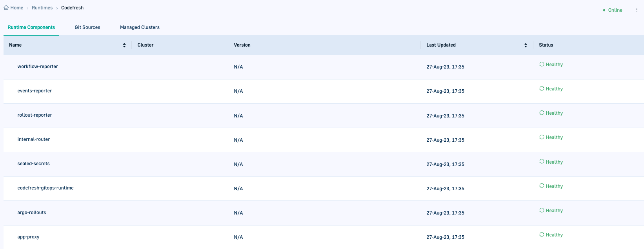The image size is (644, 249).
Task: Open the codefresh-gitops-runtime component
Action: (45, 188)
